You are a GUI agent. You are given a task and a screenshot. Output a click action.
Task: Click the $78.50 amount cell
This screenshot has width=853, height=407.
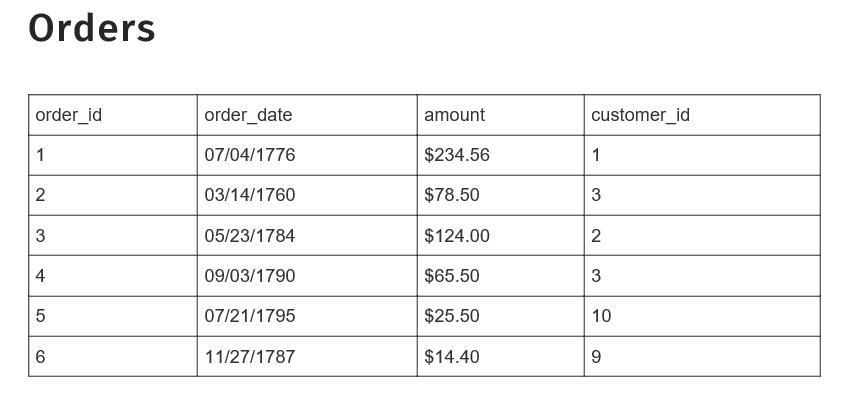point(452,195)
